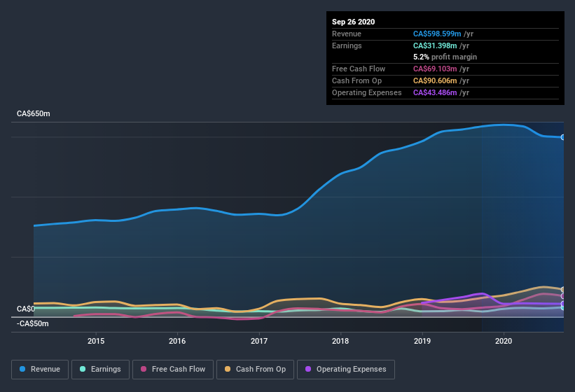Click the CA$598.599m revenue value
Viewport: 575px width, 392px height.
(x=437, y=34)
